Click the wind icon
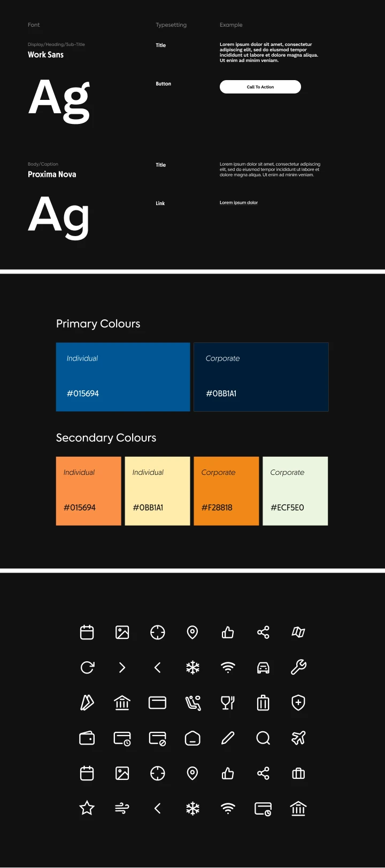 click(x=122, y=809)
